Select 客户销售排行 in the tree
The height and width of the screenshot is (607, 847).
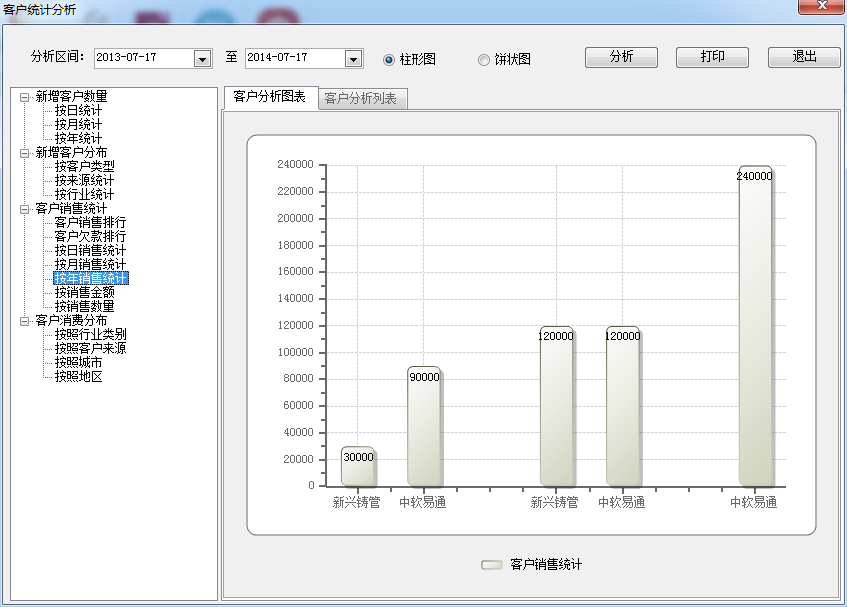[x=90, y=222]
